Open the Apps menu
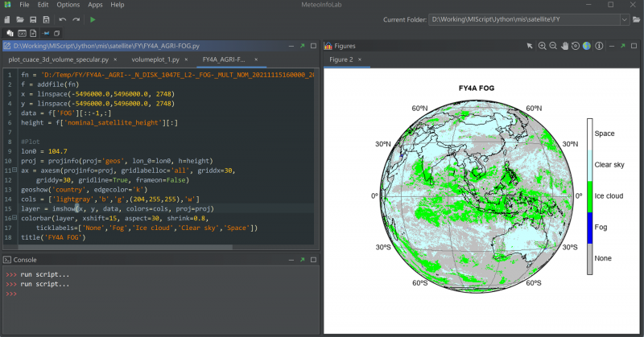644x337 pixels. [x=95, y=5]
